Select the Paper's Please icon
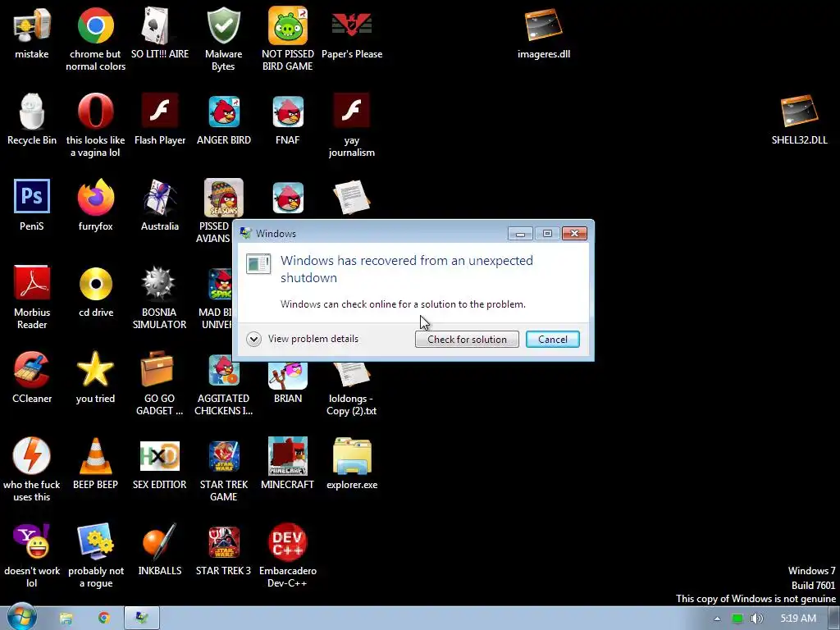This screenshot has width=840, height=630. click(x=351, y=25)
